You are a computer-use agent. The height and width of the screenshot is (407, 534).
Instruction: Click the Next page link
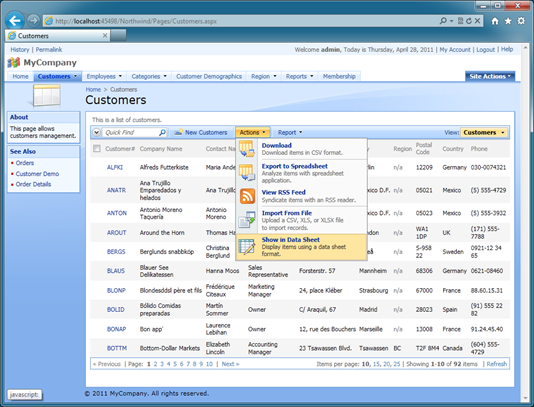[x=230, y=364]
